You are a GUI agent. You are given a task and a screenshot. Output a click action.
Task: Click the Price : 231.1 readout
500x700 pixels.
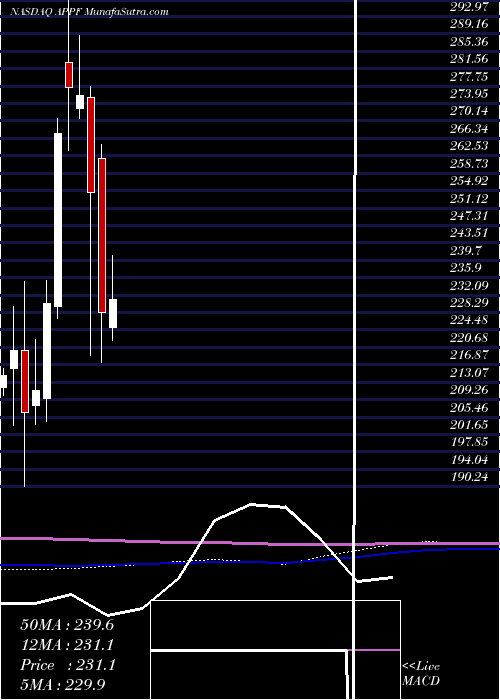(67, 665)
